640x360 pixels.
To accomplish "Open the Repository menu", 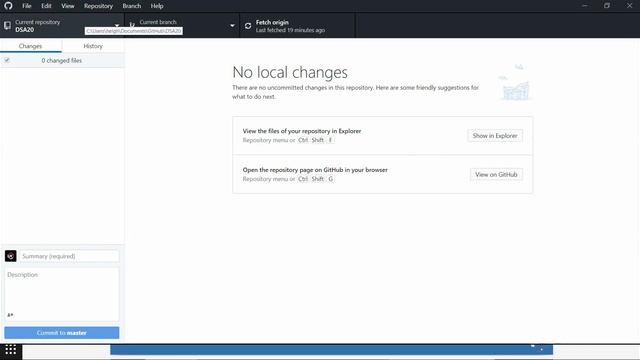I will tap(98, 6).
